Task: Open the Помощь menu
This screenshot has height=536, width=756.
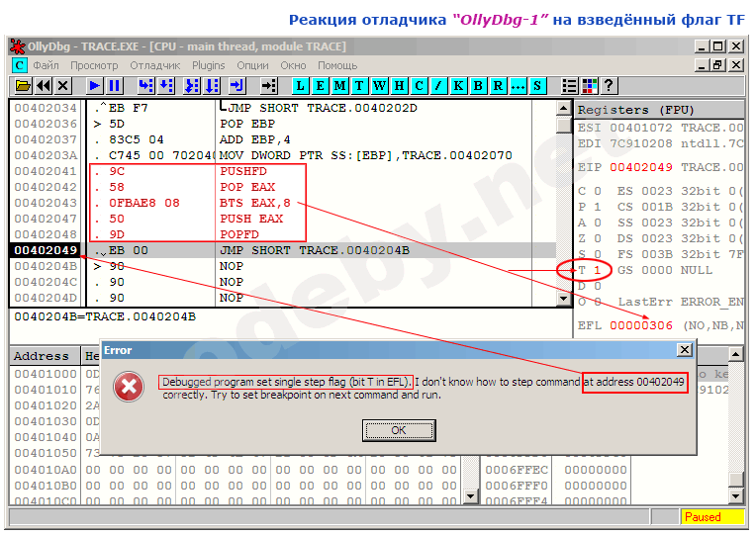Action: (337, 65)
